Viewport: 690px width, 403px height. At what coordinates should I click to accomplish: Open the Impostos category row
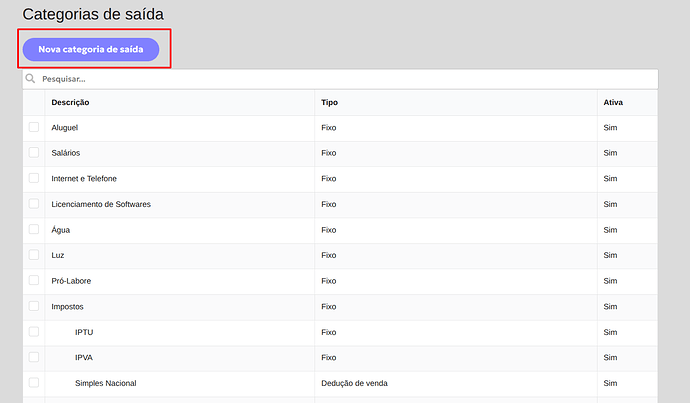click(341, 307)
